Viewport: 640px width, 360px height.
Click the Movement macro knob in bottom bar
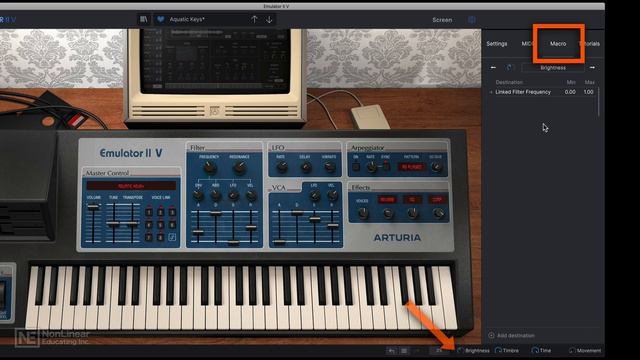[572, 351]
